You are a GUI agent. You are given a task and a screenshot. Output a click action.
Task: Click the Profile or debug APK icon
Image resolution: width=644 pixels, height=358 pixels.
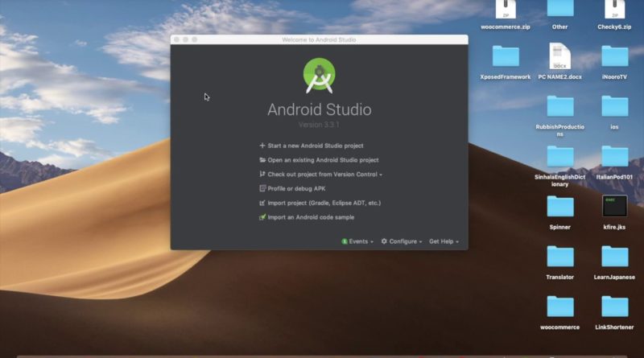coord(262,188)
